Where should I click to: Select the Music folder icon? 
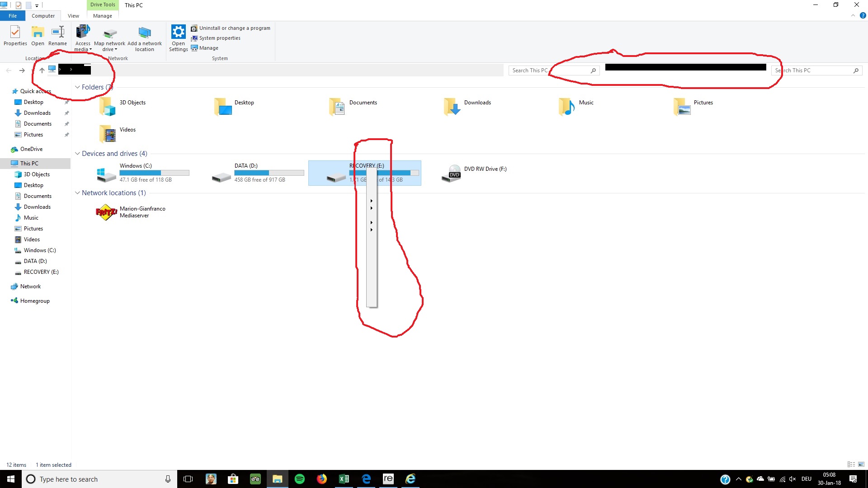click(566, 107)
